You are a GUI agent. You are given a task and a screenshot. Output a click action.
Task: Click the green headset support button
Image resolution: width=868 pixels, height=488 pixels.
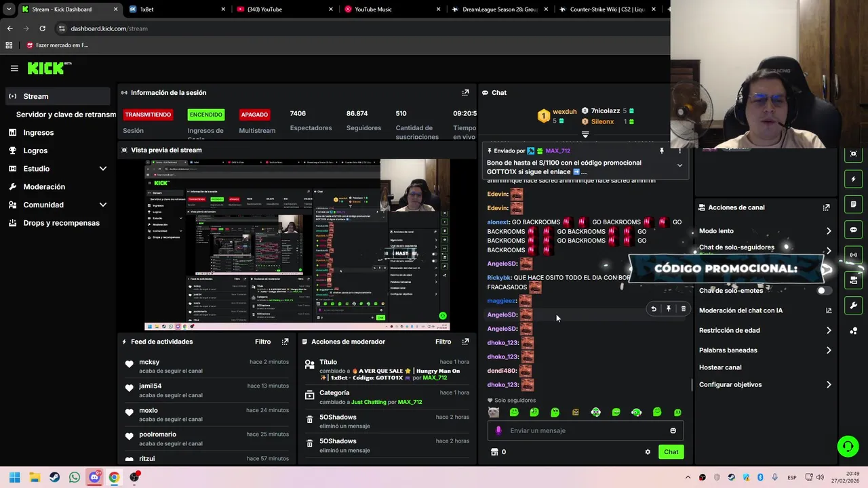[848, 446]
